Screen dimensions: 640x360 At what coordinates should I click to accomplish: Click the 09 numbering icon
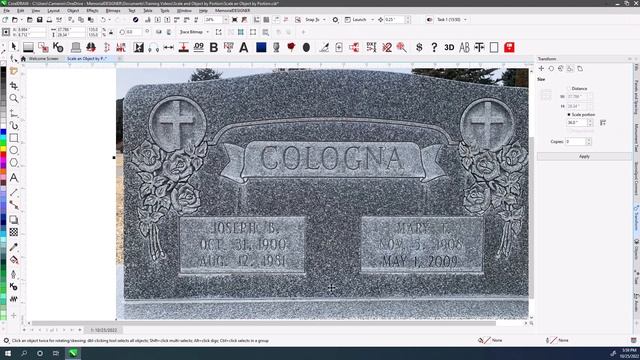(199, 47)
